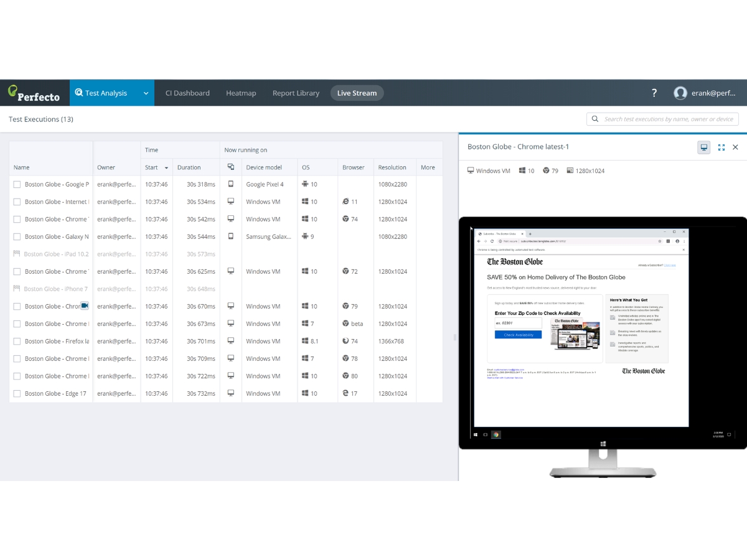Click the video camera icon in 30s 670ms row
The image size is (747, 560).
tap(85, 306)
